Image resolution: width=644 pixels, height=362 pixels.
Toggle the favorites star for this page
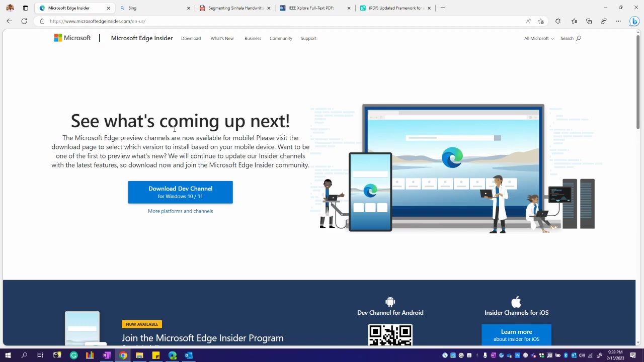click(541, 21)
